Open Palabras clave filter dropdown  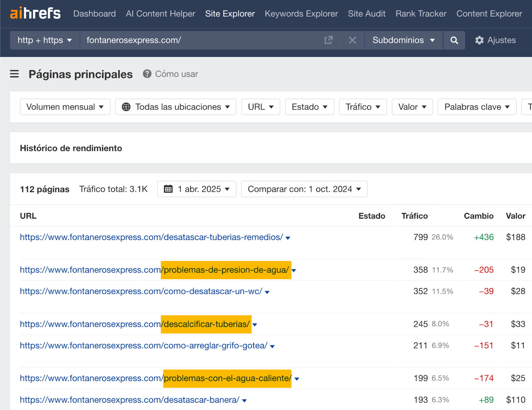[x=477, y=107]
